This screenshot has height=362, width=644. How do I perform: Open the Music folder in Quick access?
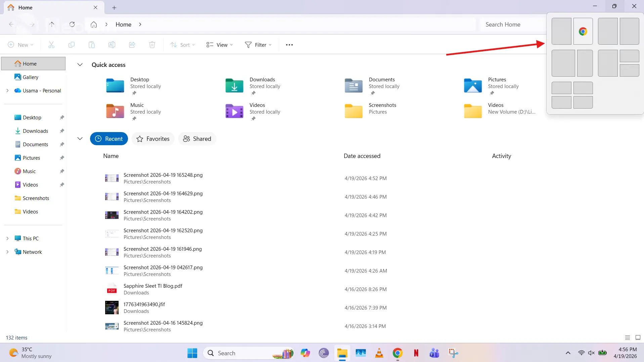point(115,111)
